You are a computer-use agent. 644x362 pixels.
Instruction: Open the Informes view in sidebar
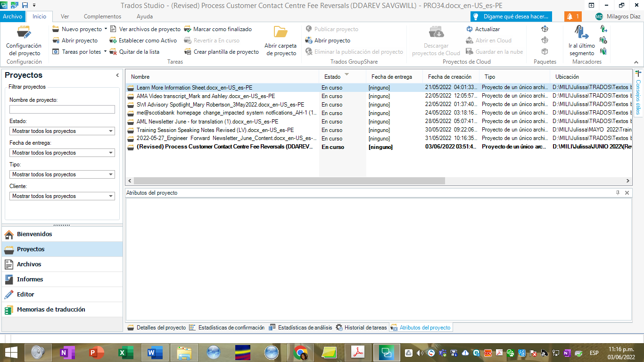[62, 280]
